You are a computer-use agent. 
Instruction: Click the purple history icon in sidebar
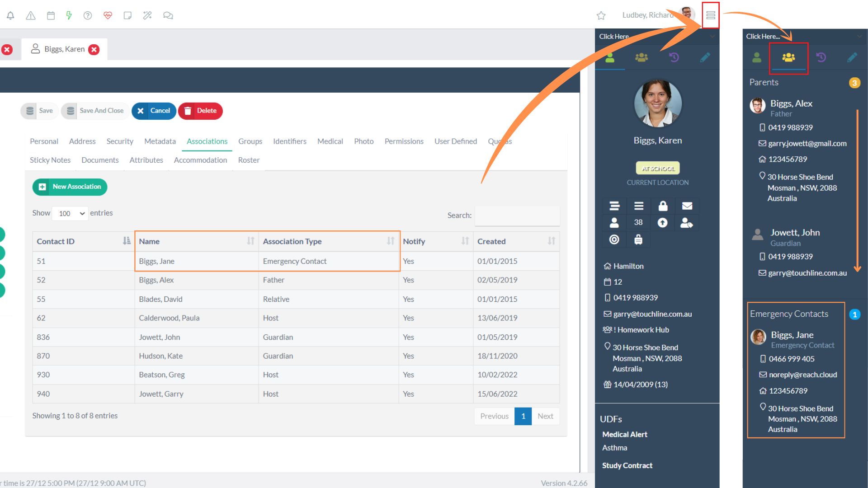[674, 57]
